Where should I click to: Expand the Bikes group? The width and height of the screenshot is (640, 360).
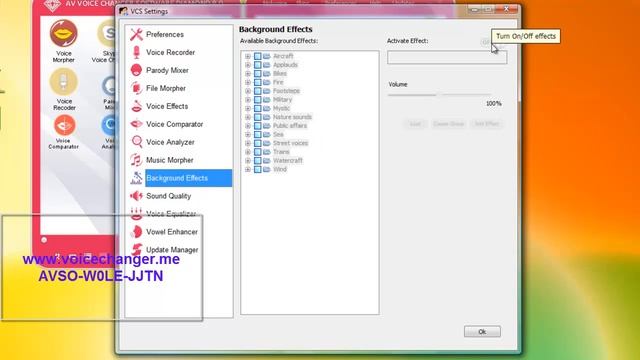pos(248,73)
